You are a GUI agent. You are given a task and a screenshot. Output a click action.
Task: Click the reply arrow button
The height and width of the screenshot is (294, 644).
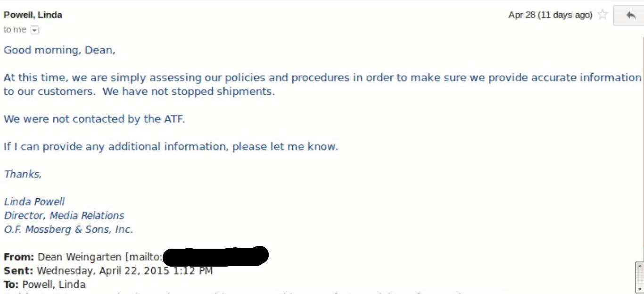point(630,15)
